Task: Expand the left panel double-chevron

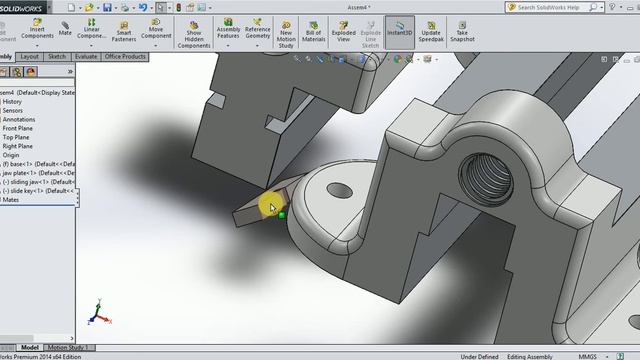Action: (70, 71)
